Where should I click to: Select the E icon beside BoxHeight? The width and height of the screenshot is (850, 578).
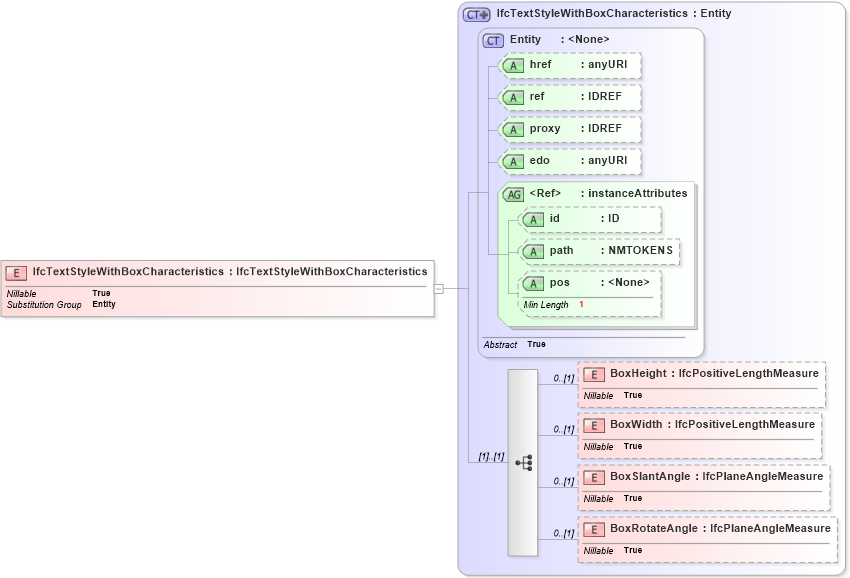click(x=594, y=373)
